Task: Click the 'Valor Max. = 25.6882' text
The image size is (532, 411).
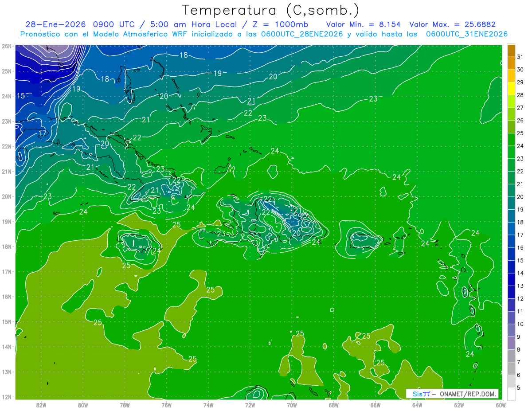Action: coord(453,24)
